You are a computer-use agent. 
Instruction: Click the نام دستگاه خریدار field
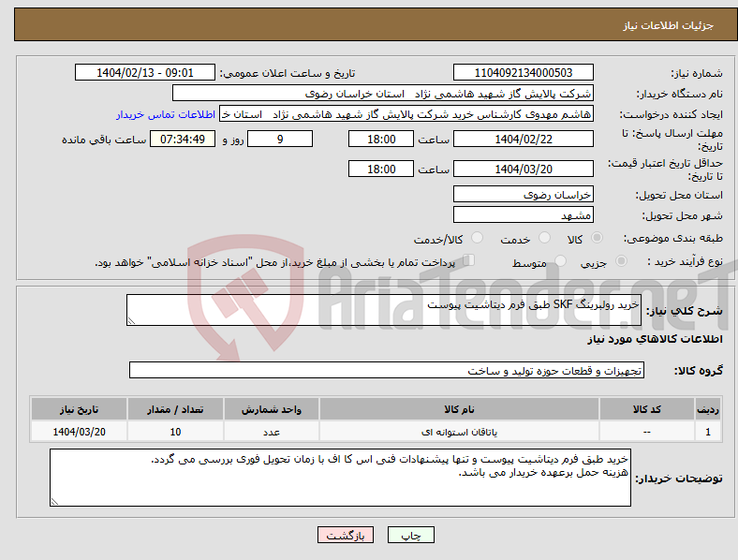pyautogui.click(x=383, y=93)
